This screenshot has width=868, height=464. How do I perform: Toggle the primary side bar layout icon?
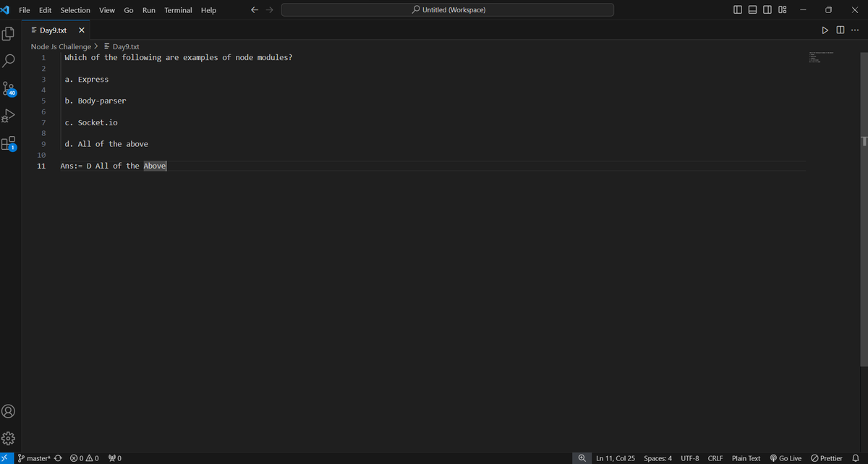[736, 10]
